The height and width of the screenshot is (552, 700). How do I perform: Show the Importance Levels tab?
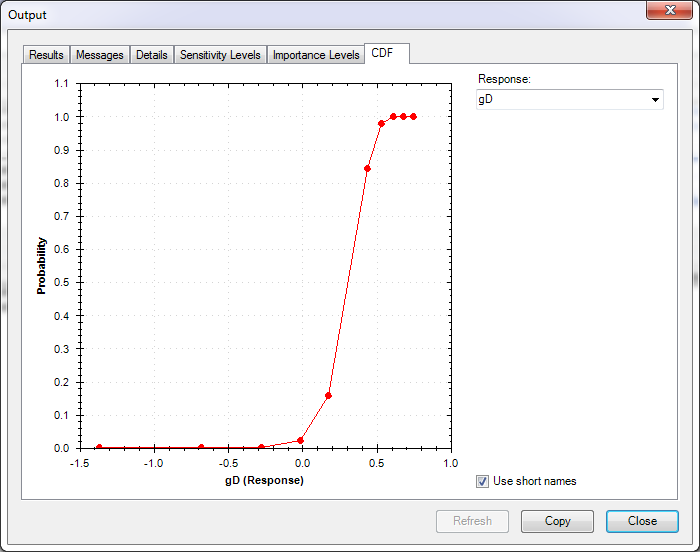click(x=316, y=55)
